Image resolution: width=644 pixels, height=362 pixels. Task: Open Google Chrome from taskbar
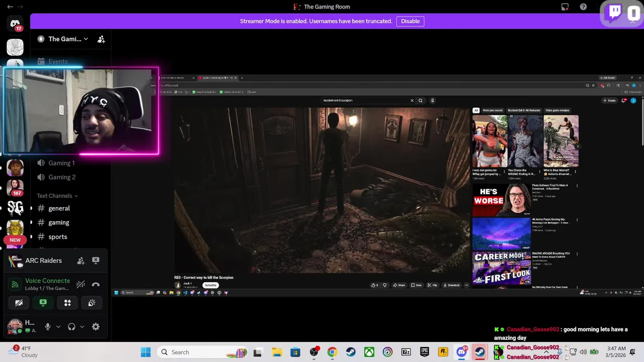tap(332, 352)
